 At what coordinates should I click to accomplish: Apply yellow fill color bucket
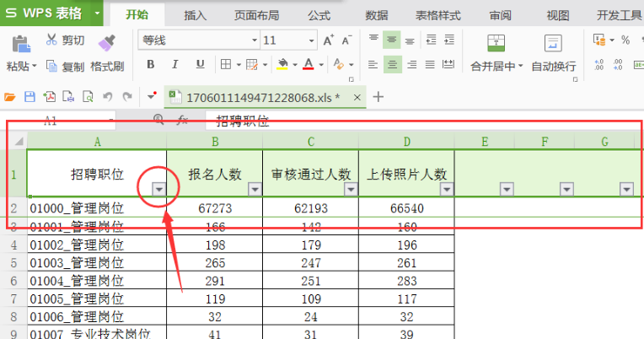point(282,65)
